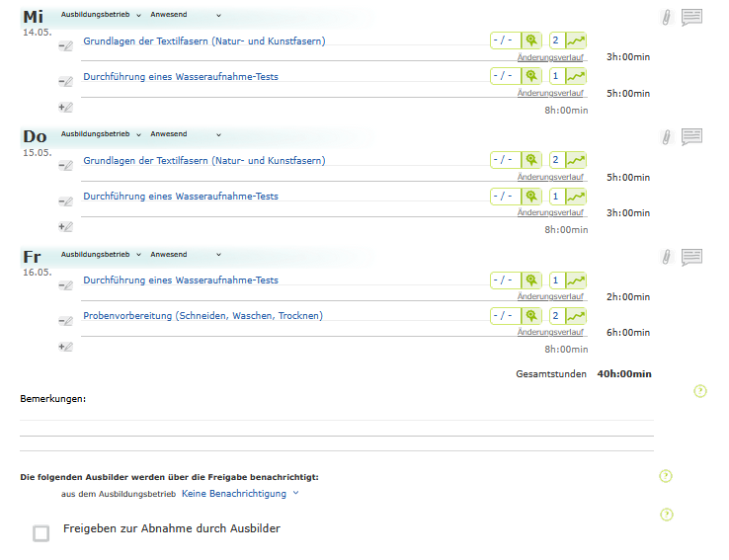This screenshot has height=560, width=729.
Task: Open Ausbildungsbetrieb dropdown for Freitag
Action: coord(101,255)
